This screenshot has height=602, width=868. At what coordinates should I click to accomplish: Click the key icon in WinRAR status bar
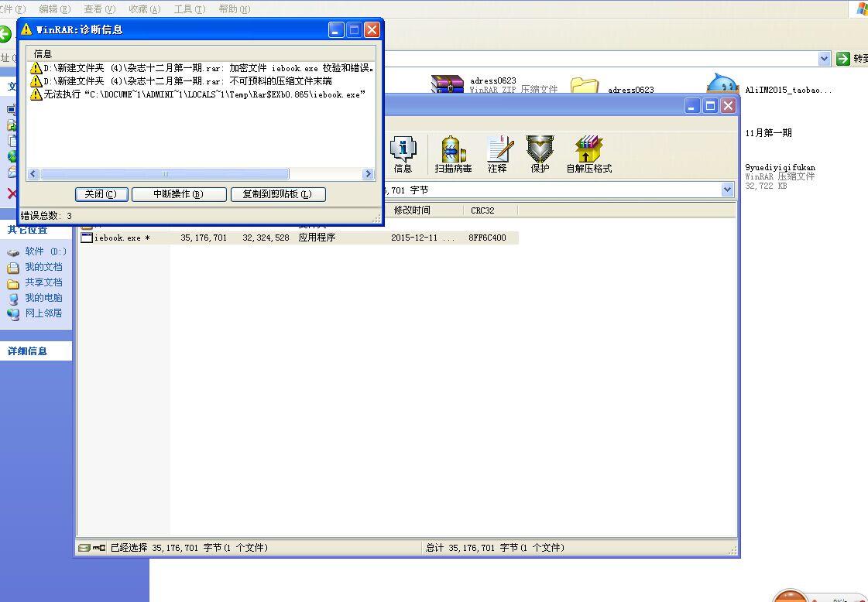99,548
